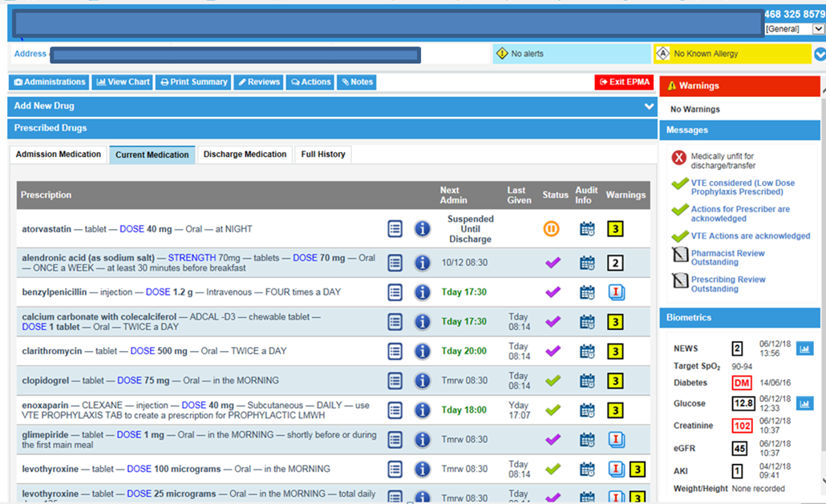Open the [General] dropdown

pyautogui.click(x=795, y=29)
